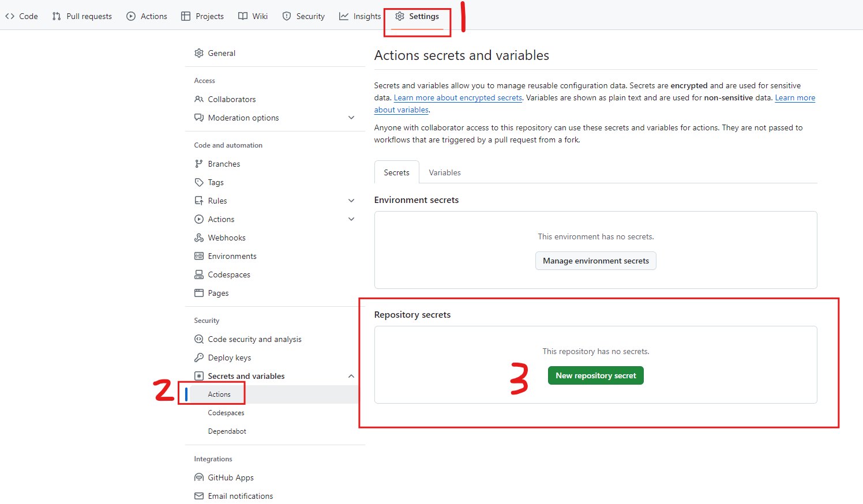Click the Code security and analysis icon
863x504 pixels.
pos(199,339)
